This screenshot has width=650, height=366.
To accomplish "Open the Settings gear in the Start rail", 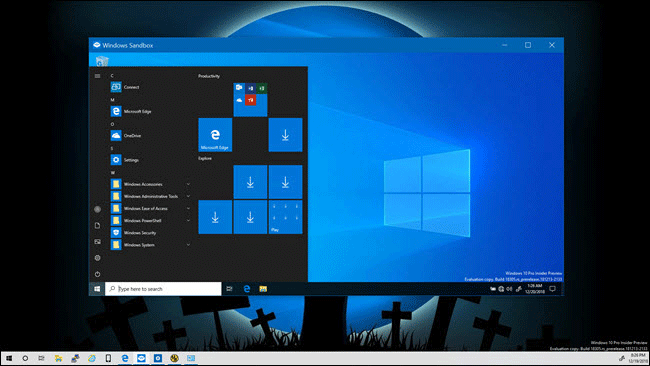I will point(97,258).
